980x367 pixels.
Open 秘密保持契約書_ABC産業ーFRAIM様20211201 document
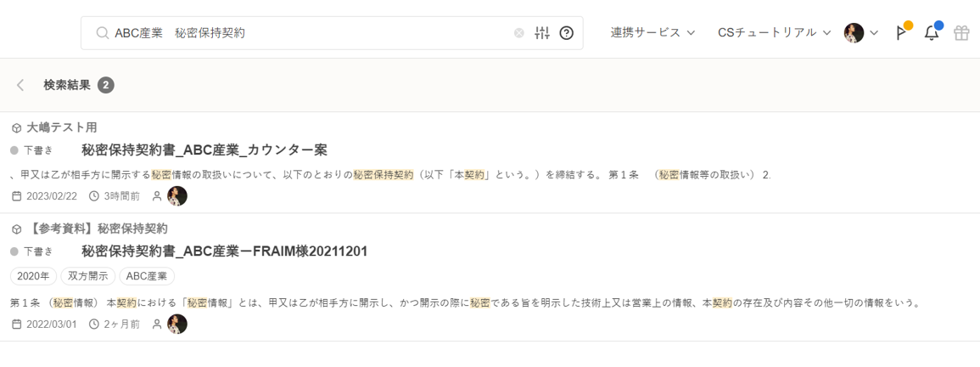(224, 251)
